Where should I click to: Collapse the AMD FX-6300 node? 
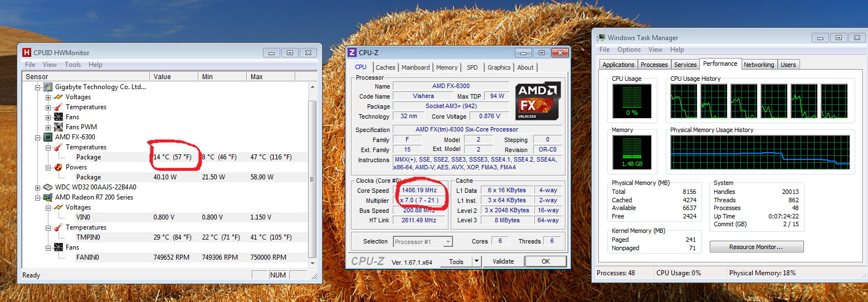pyautogui.click(x=38, y=137)
